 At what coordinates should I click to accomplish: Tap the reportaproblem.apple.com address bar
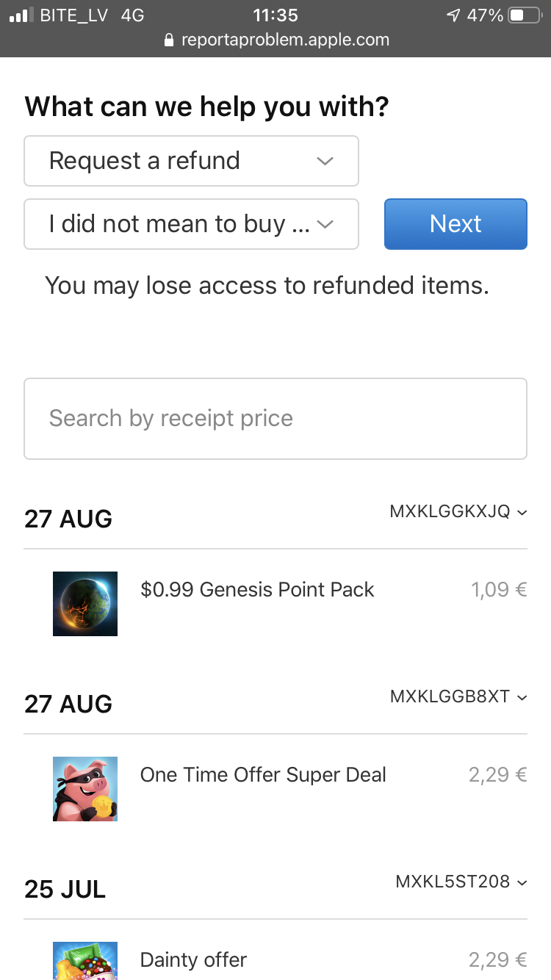click(285, 40)
